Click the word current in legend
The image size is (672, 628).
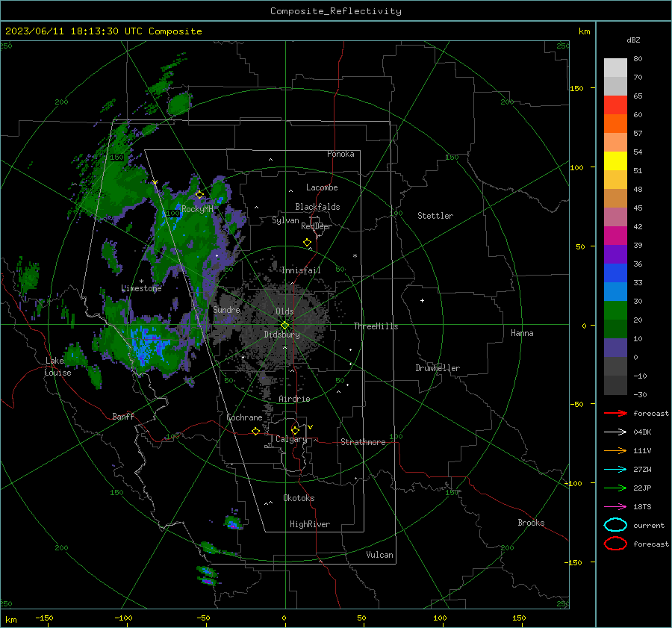click(649, 525)
